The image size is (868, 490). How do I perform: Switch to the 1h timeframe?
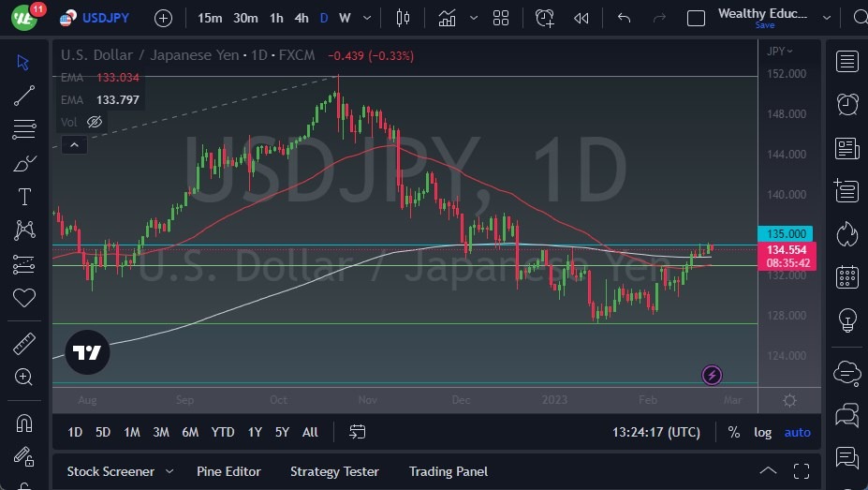pyautogui.click(x=276, y=19)
